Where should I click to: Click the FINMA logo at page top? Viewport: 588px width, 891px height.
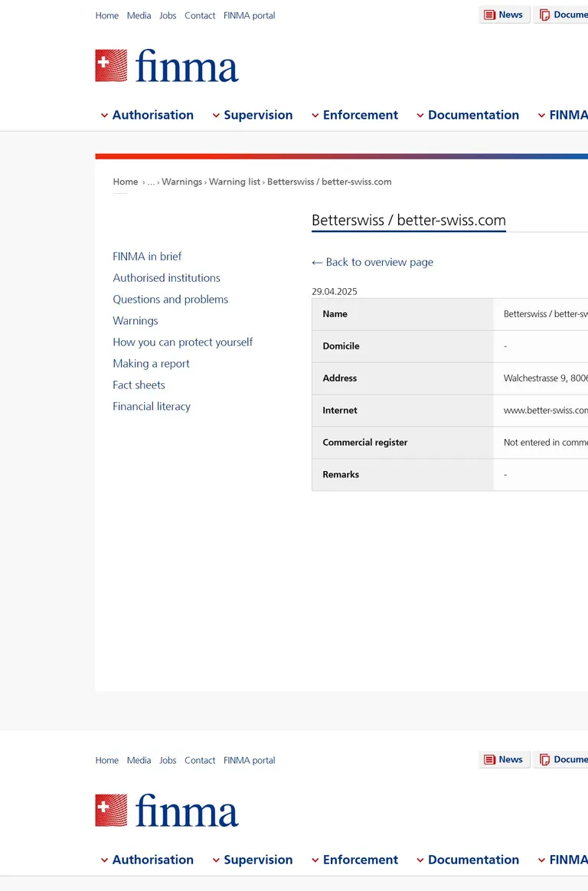pos(167,65)
